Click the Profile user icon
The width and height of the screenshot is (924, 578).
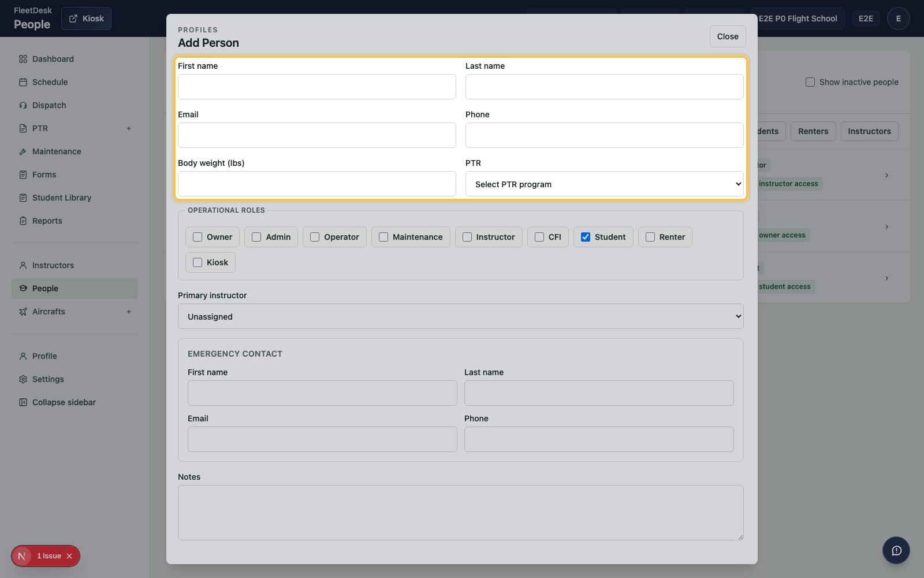point(23,356)
